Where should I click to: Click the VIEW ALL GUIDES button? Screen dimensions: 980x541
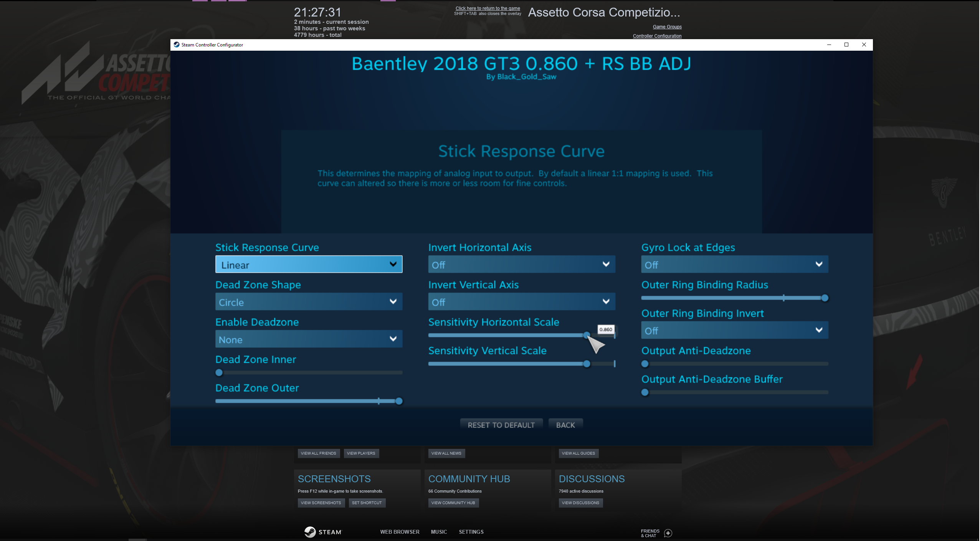[x=578, y=453]
